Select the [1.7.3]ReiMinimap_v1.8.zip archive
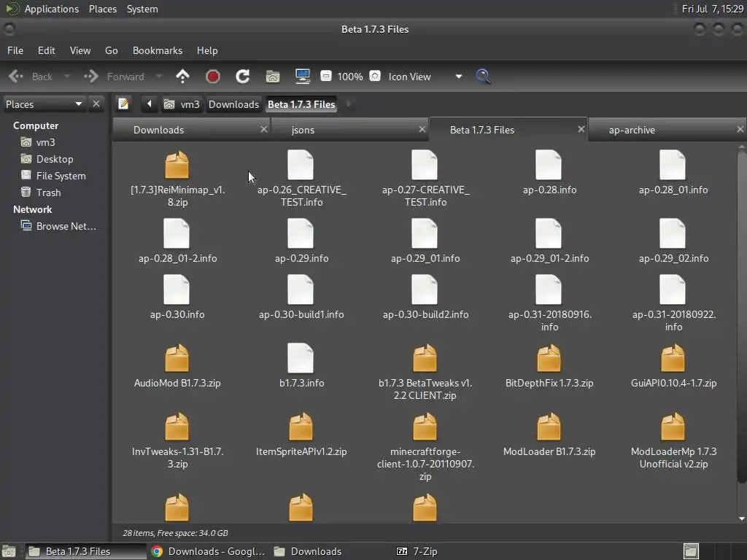 pyautogui.click(x=177, y=179)
